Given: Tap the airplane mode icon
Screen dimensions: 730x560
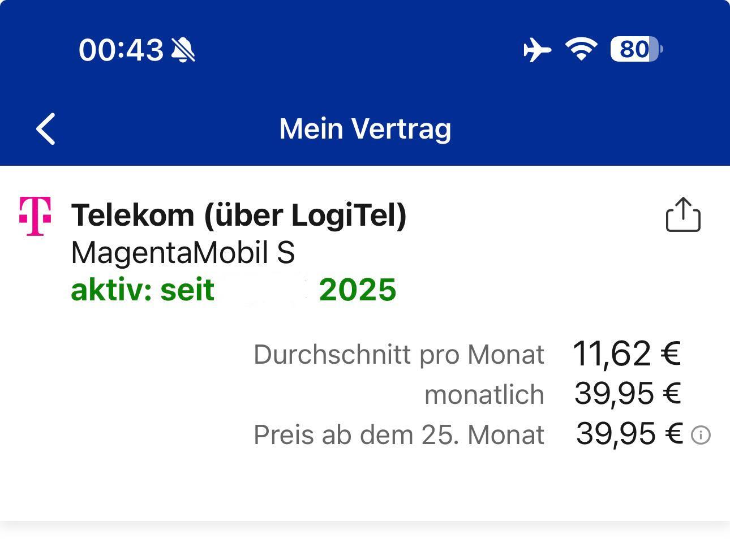Looking at the screenshot, I should click(x=536, y=50).
